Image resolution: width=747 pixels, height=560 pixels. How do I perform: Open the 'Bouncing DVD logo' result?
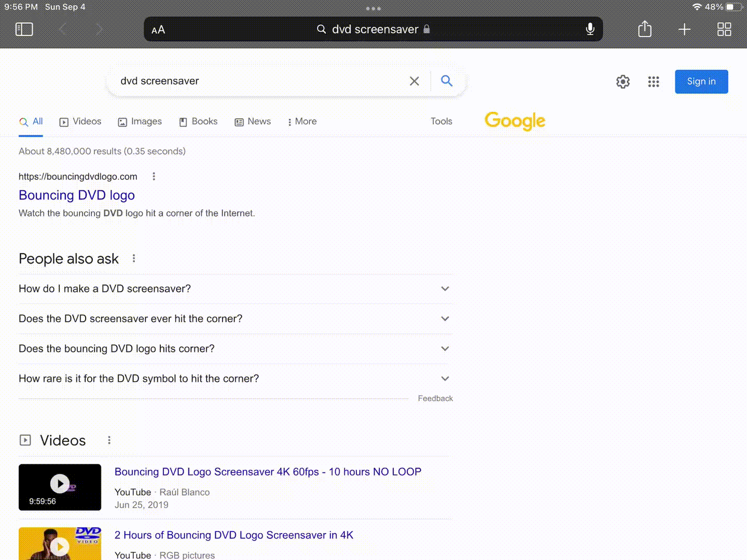[76, 195]
